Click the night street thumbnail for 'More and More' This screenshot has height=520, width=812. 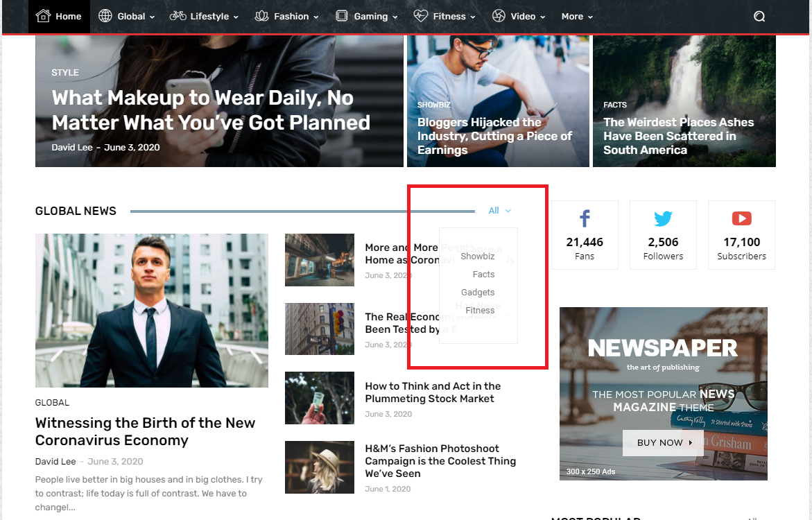tap(320, 259)
